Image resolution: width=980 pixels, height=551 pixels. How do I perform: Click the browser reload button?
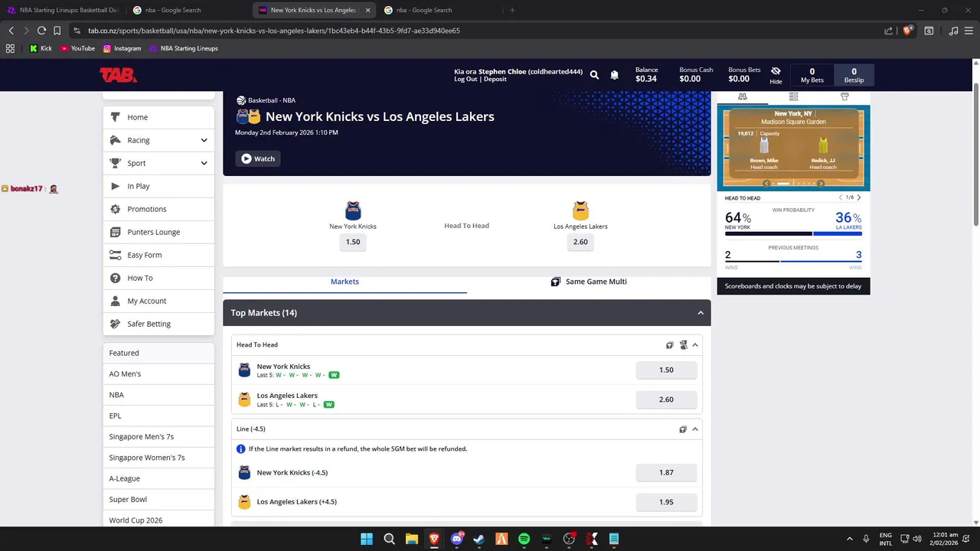41,31
